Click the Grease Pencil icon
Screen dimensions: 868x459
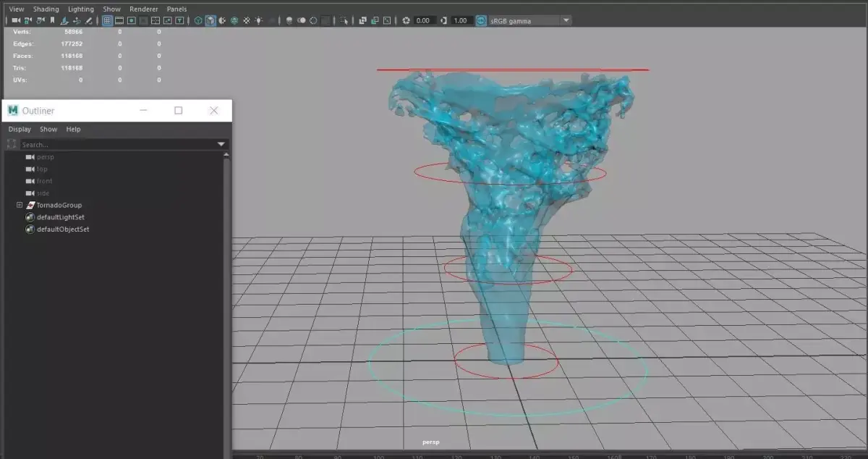88,20
